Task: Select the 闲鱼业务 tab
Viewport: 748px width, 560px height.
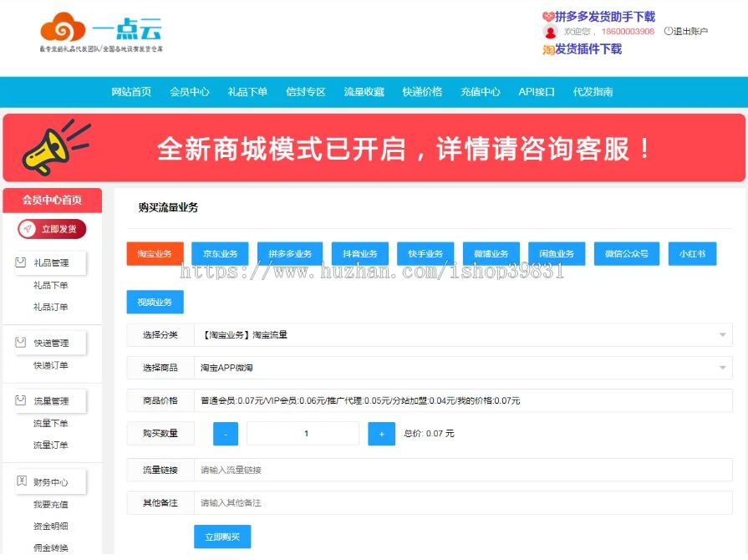Action: pyautogui.click(x=557, y=254)
